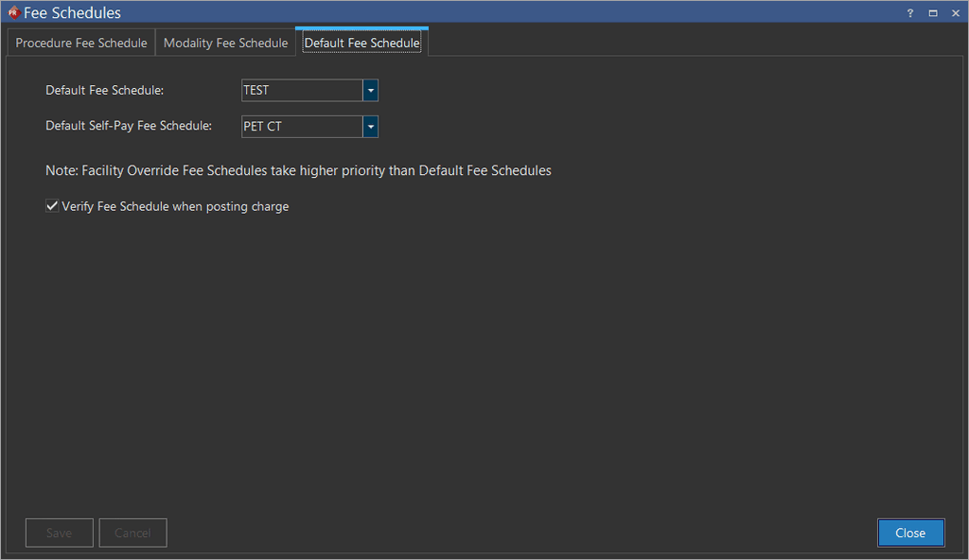Uncheck the Verify Fee Schedule checkbox

52,206
